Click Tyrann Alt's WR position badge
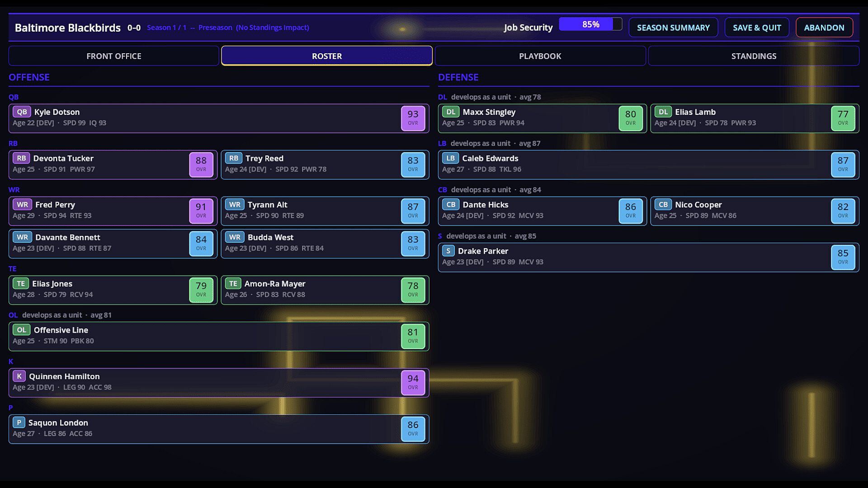This screenshot has height=488, width=868. click(x=235, y=205)
